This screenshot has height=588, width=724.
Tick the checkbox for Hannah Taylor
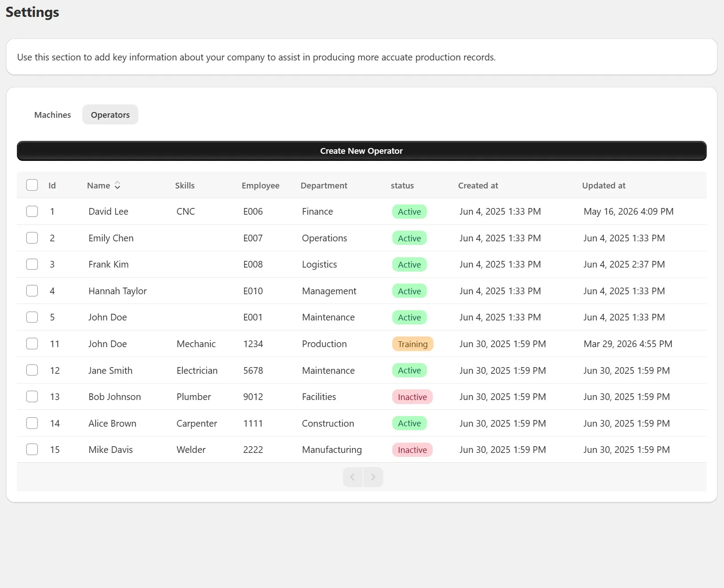[32, 291]
